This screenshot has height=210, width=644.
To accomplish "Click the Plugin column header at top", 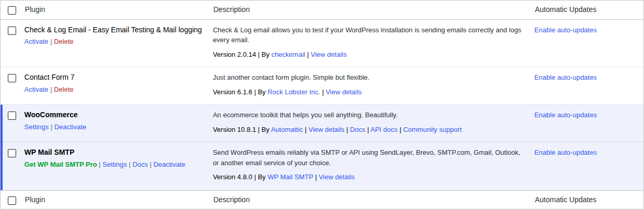I will [x=35, y=9].
